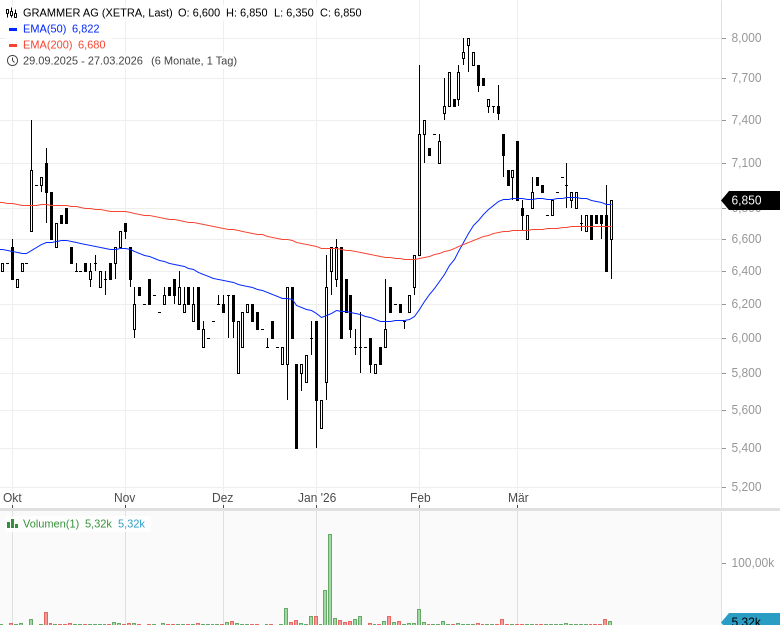This screenshot has width=780, height=625.
Task: Click the 8,000 level on the price axis
Action: (x=747, y=38)
